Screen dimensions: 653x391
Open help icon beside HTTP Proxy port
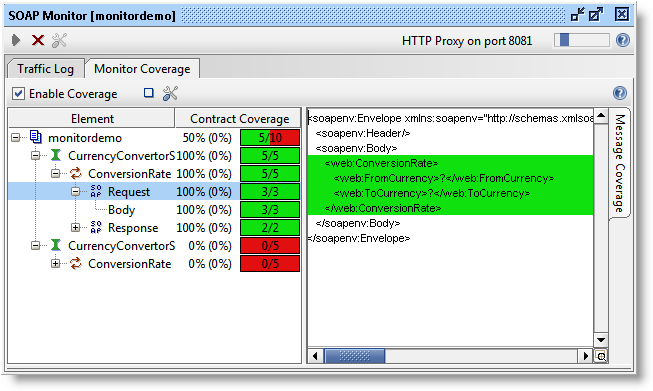(x=623, y=40)
